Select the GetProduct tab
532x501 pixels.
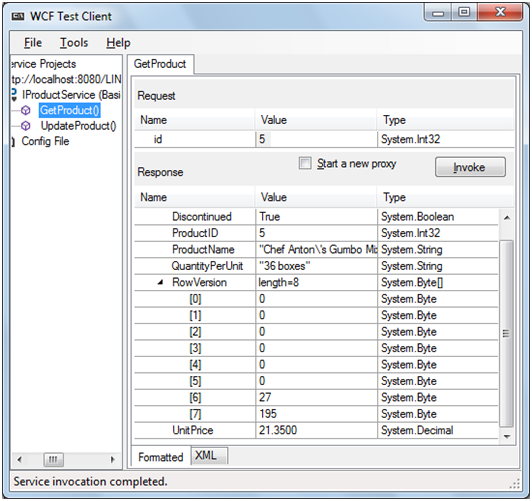point(160,64)
